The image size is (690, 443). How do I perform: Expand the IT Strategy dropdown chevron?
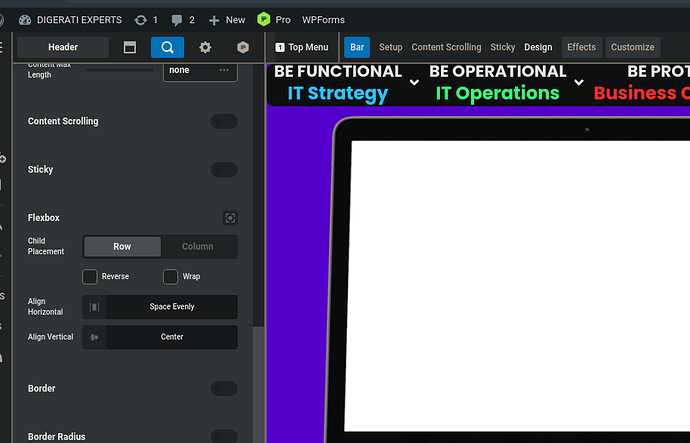click(414, 82)
